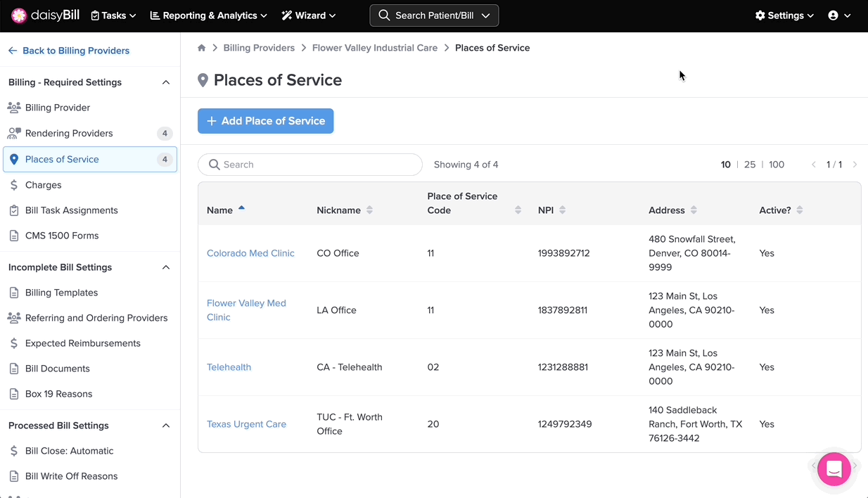The image size is (868, 498).
Task: Open Flower Valley Med Clinic link
Action: [246, 310]
